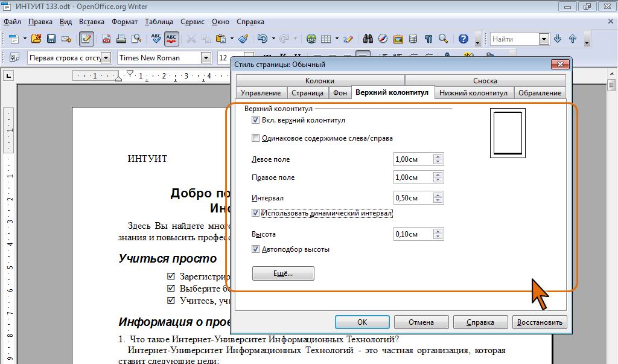Click the Zoom magnifier icon
The image size is (618, 364).
444,39
